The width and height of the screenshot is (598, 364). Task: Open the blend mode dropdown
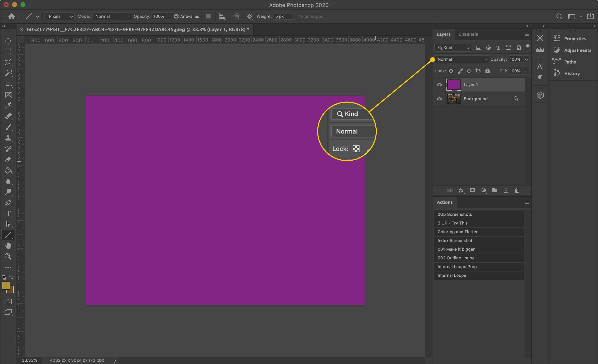coord(461,59)
